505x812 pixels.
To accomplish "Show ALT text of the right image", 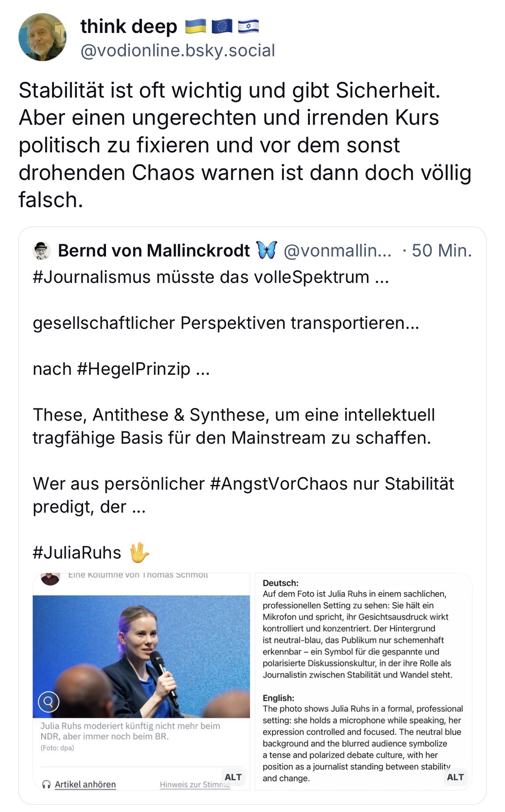I will coord(455,777).
